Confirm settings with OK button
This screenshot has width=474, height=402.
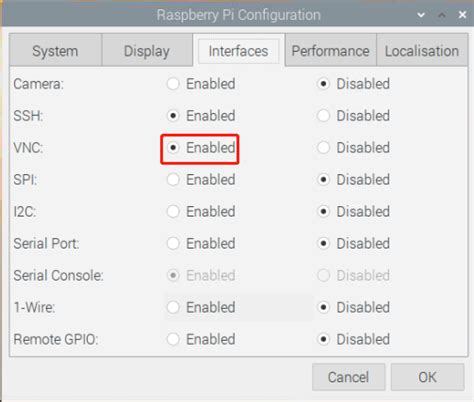[427, 377]
